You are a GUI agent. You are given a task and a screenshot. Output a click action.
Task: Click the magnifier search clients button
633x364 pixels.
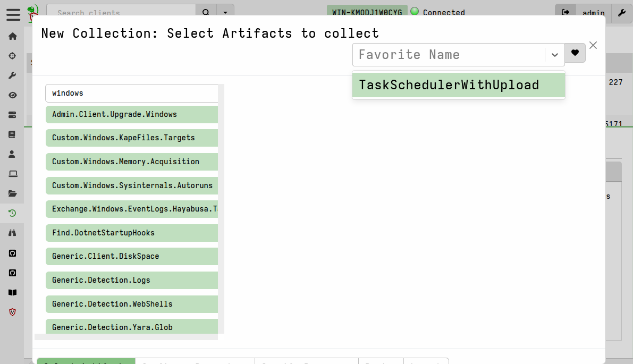tap(206, 13)
